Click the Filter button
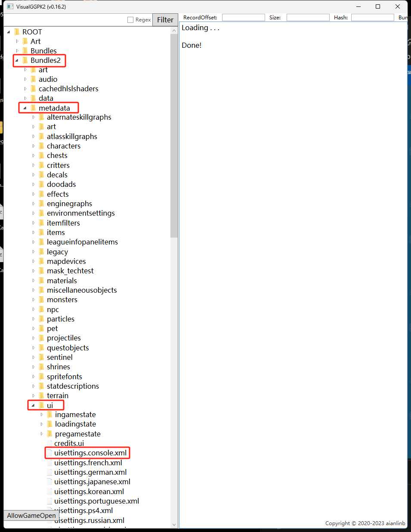This screenshot has width=411, height=532. coord(165,19)
